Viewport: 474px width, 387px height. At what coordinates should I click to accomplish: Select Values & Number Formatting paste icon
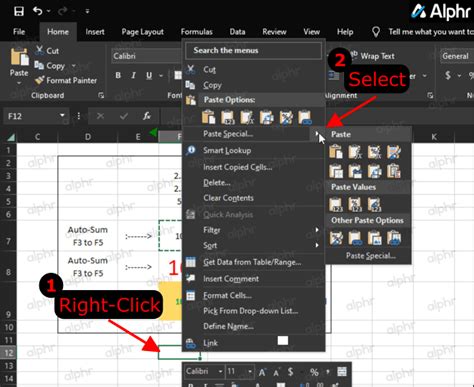click(355, 204)
